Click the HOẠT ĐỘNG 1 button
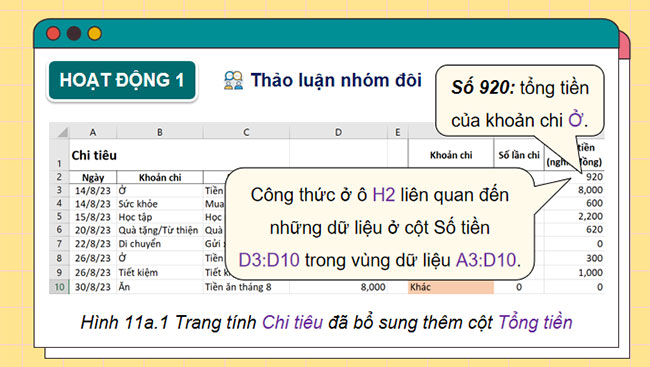650x367 pixels. 122,80
